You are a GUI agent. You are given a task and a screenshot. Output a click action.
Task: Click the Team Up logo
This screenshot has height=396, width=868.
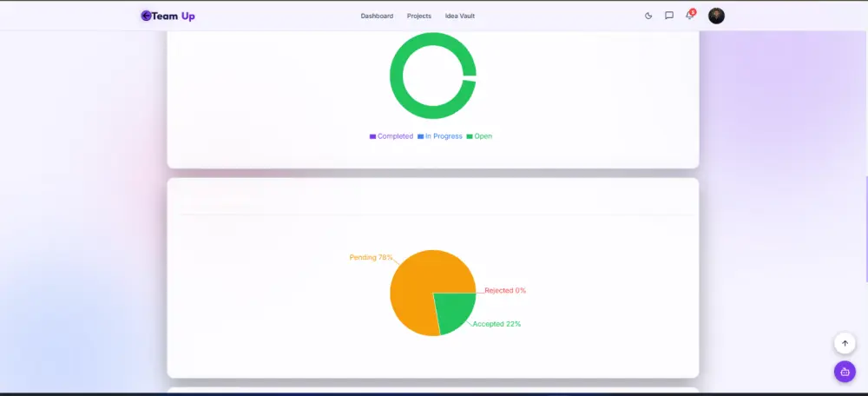[168, 16]
